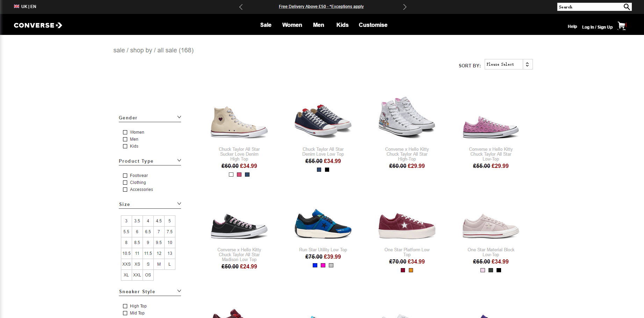Screen dimensions: 644x318
Task: Pick red swatch for Sucker Love Denim
Action: click(239, 175)
